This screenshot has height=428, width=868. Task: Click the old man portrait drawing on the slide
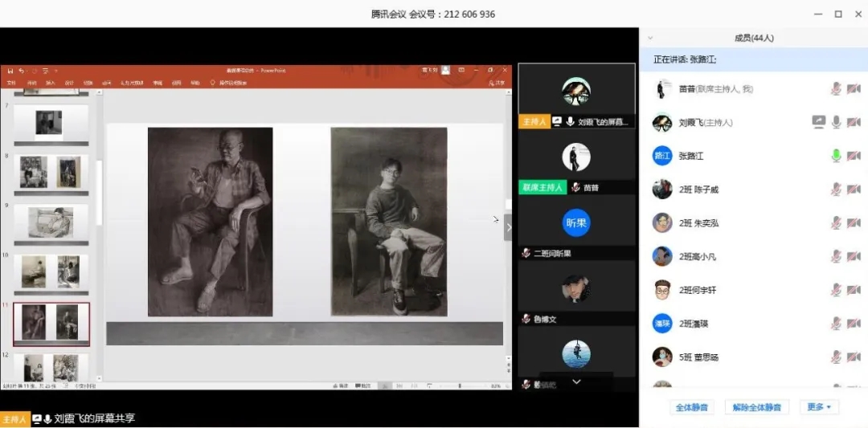pyautogui.click(x=210, y=222)
